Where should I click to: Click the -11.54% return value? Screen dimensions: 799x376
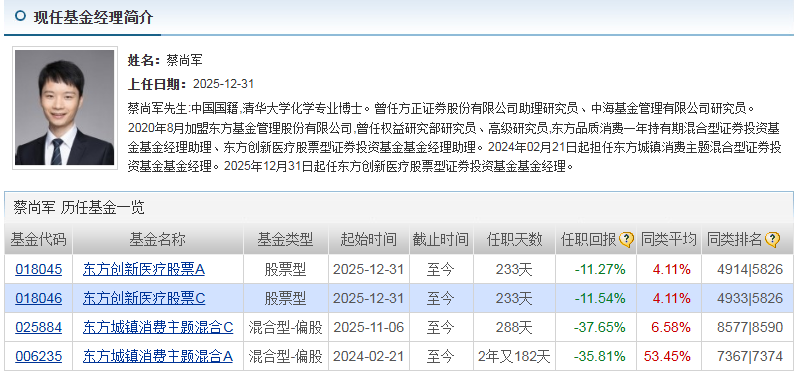600,299
